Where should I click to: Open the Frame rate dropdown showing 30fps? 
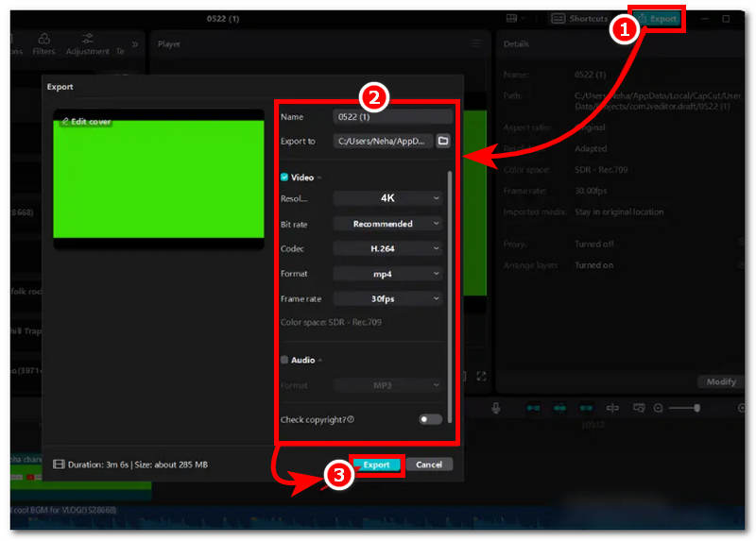[x=388, y=298]
